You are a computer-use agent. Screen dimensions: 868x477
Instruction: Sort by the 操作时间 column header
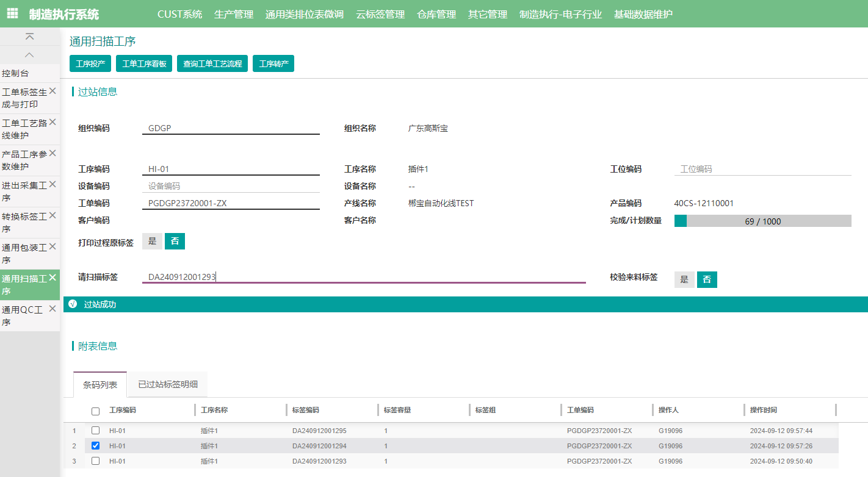point(764,410)
